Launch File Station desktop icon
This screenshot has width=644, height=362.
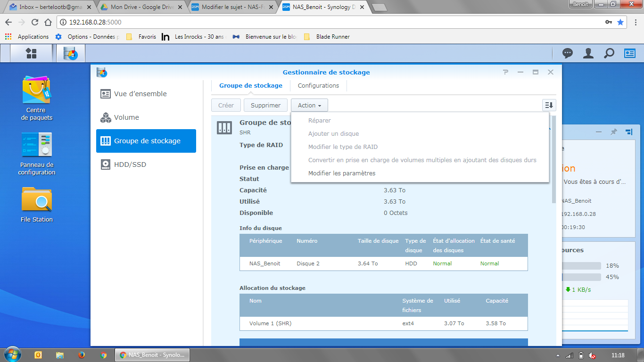pos(37,205)
